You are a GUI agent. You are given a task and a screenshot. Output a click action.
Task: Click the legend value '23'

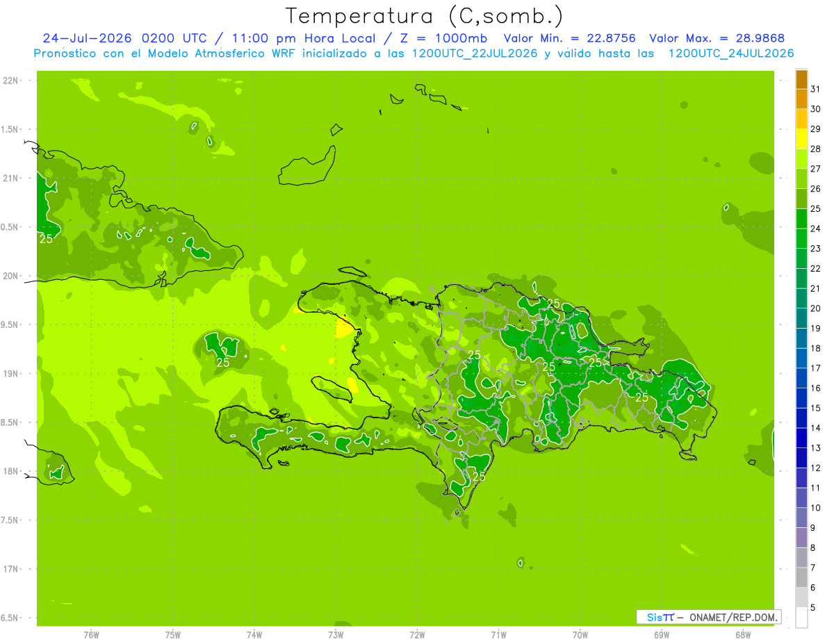coord(815,249)
